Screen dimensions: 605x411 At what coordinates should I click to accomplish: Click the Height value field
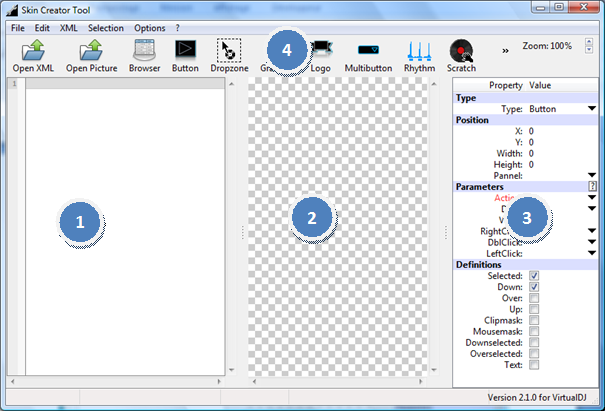[x=563, y=164]
